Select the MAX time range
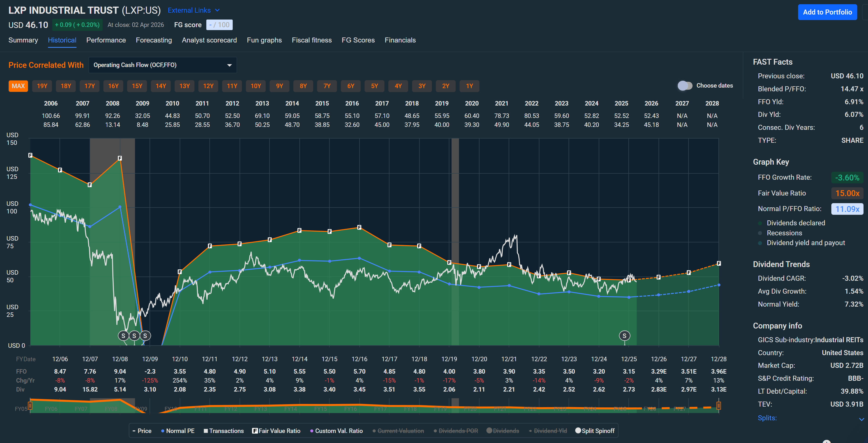The width and height of the screenshot is (868, 443). [18, 86]
